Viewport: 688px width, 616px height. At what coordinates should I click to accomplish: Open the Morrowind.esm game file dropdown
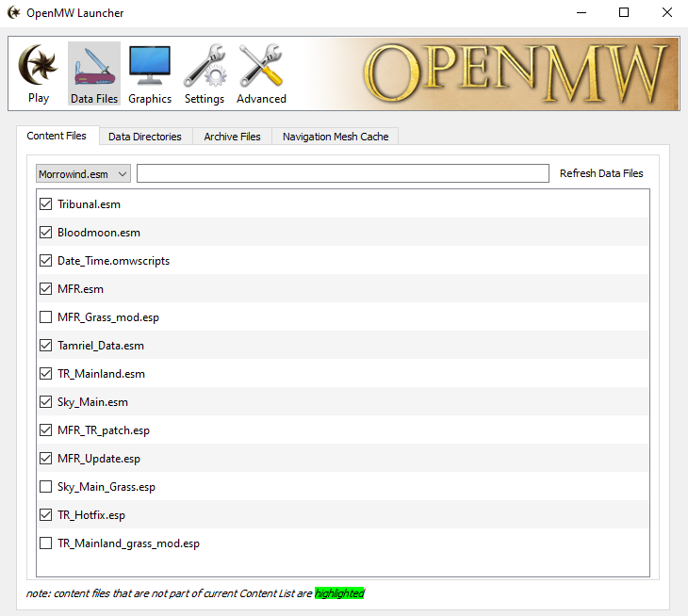(83, 173)
